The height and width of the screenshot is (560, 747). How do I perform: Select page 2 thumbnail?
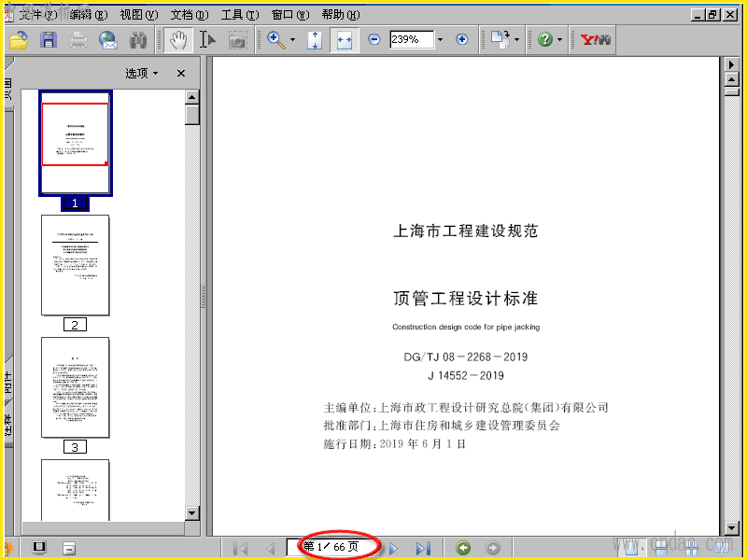pyautogui.click(x=76, y=265)
